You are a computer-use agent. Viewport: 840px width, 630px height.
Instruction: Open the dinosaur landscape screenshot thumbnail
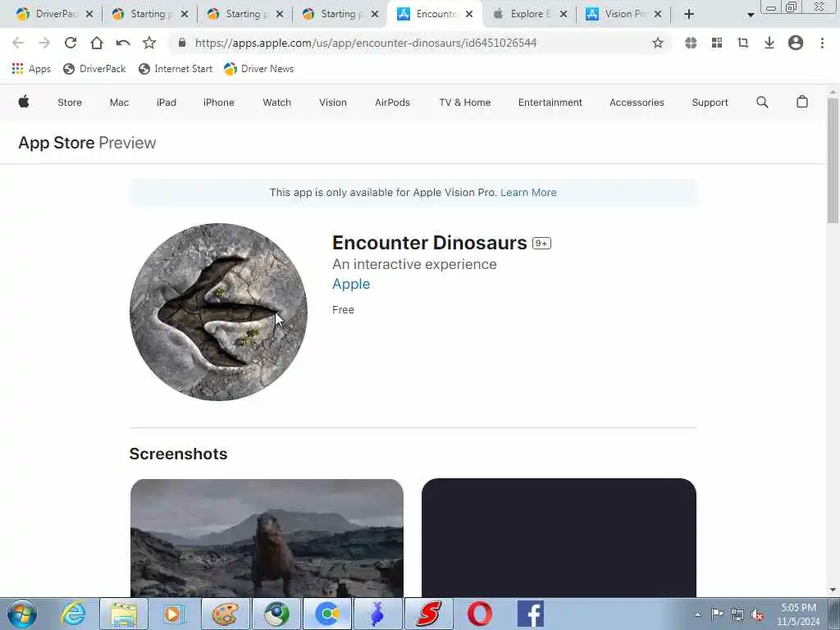(267, 538)
